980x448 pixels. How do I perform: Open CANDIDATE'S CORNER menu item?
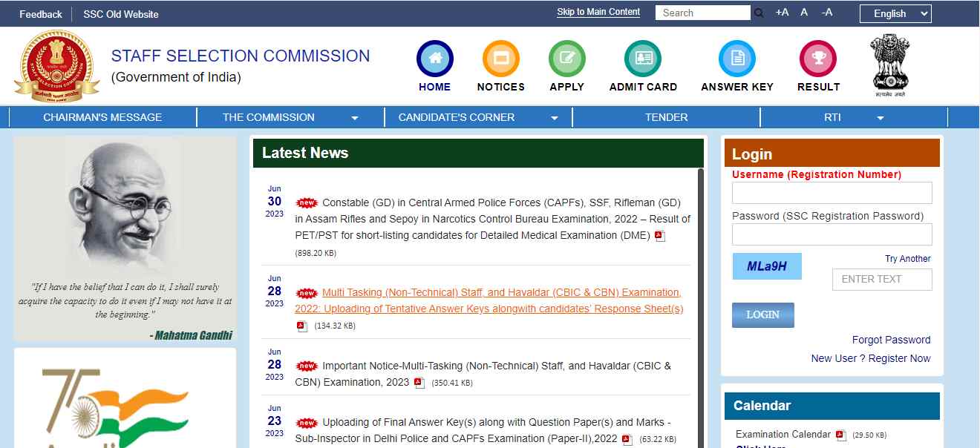pos(457,117)
